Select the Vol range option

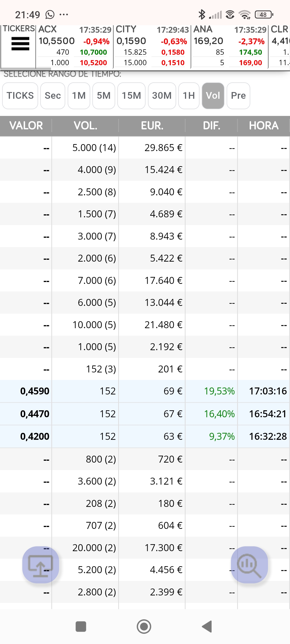[x=213, y=96]
